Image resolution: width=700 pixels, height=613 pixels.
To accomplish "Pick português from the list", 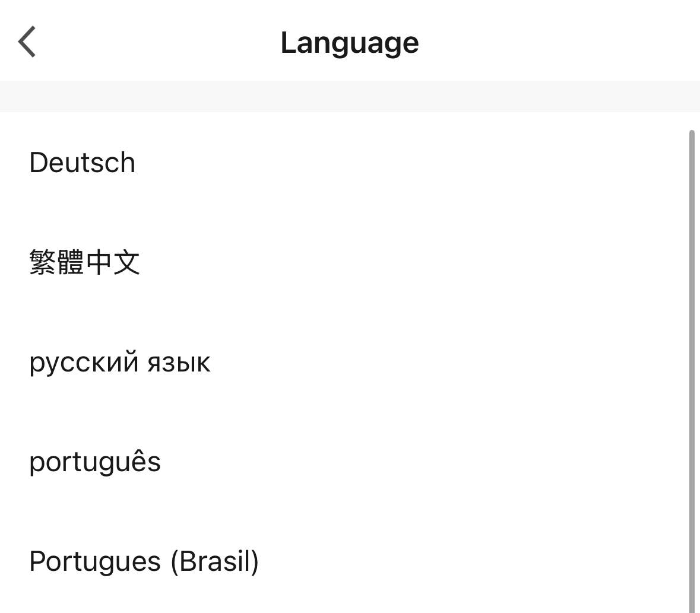I will 95,462.
